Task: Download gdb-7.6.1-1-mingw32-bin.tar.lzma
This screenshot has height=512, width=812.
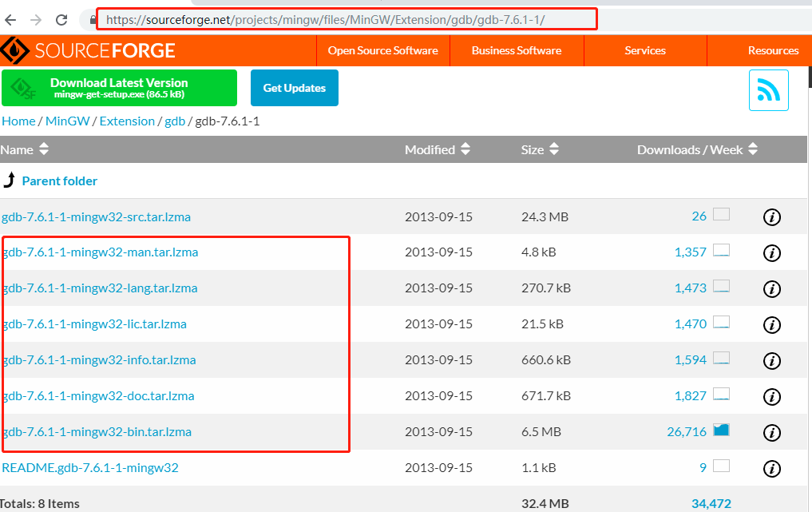Action: click(97, 431)
